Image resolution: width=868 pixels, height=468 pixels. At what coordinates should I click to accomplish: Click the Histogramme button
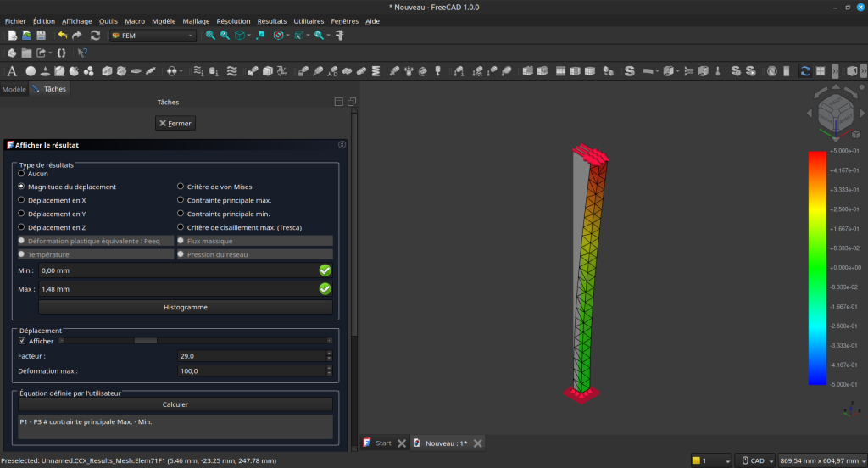[x=186, y=307]
